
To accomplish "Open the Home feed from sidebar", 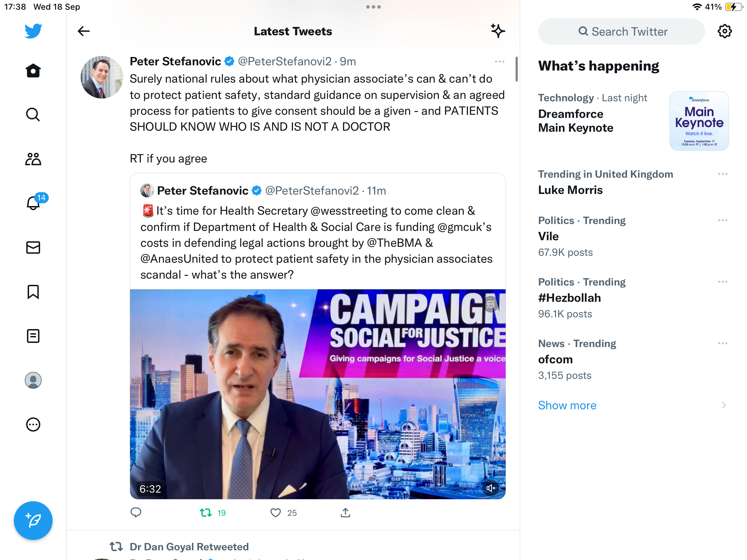I will click(x=33, y=71).
